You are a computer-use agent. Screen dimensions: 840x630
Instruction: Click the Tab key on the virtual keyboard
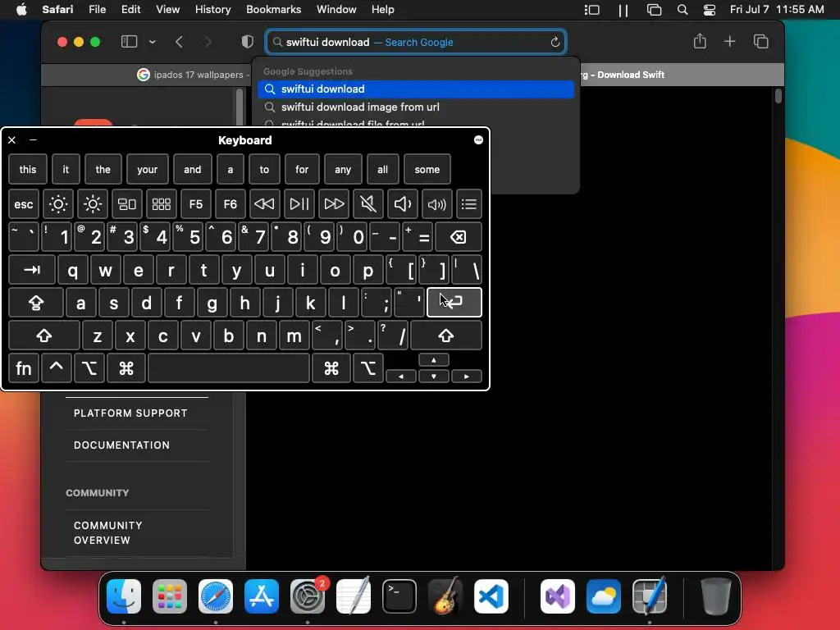tap(32, 269)
